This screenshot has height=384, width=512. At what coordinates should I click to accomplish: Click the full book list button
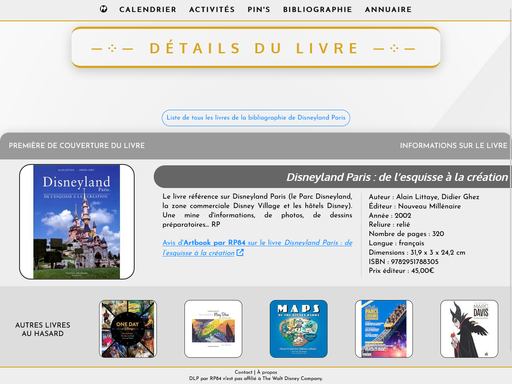tap(256, 118)
